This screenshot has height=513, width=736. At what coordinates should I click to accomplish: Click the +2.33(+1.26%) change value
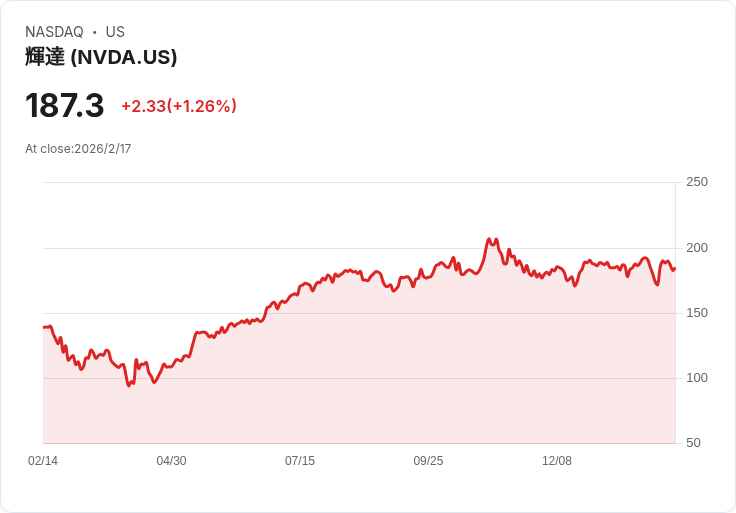tap(179, 106)
